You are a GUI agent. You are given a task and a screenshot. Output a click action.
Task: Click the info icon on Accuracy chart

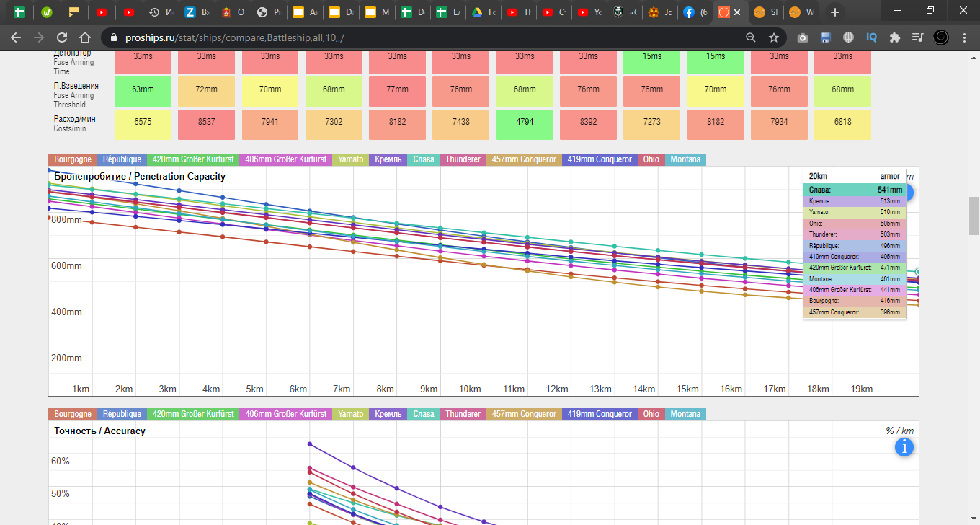point(904,447)
